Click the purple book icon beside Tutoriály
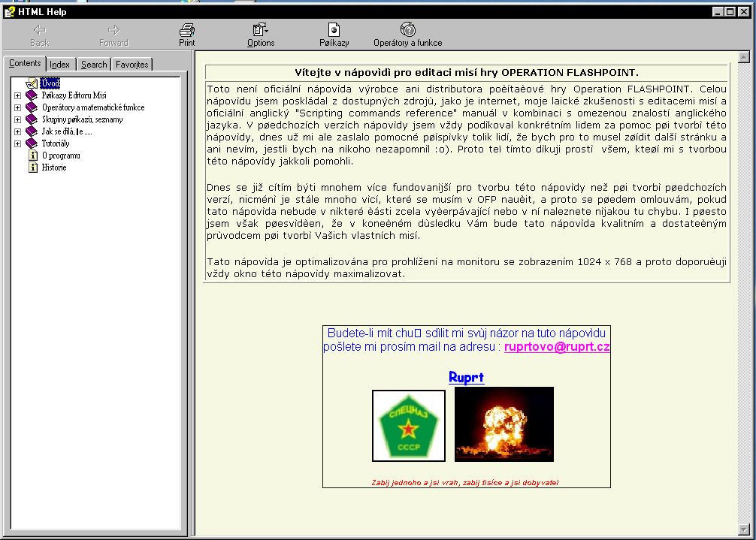The image size is (756, 540). (x=32, y=143)
